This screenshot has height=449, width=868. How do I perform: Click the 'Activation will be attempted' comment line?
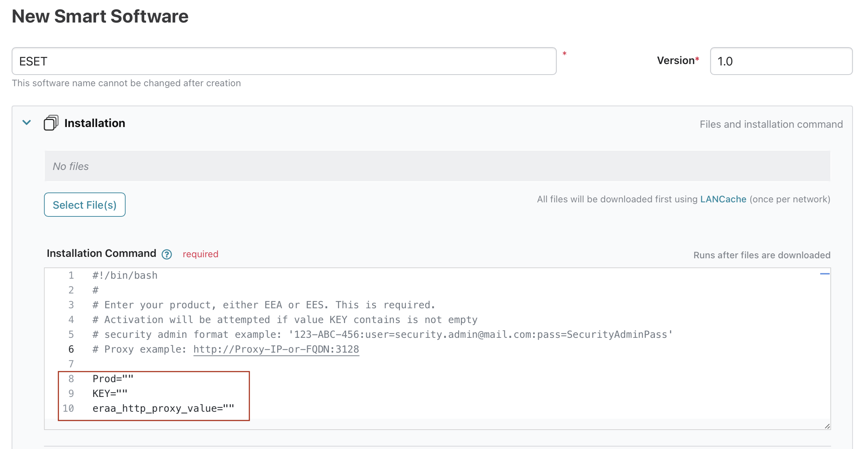(x=285, y=320)
